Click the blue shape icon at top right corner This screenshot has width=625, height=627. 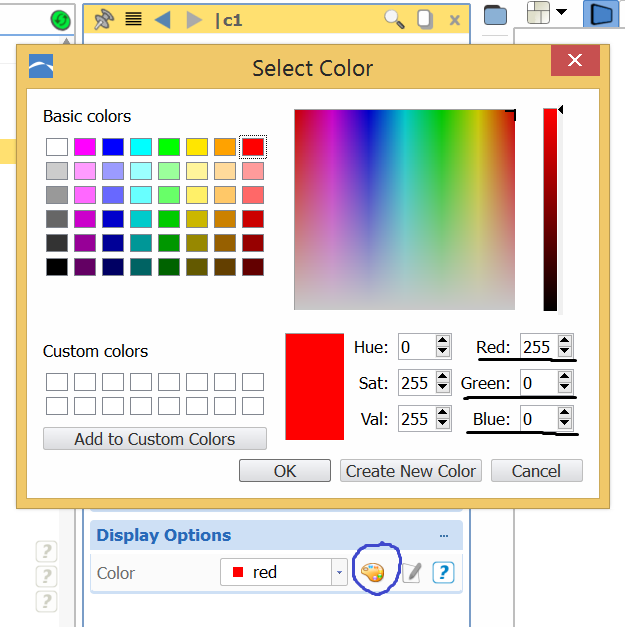[x=601, y=14]
